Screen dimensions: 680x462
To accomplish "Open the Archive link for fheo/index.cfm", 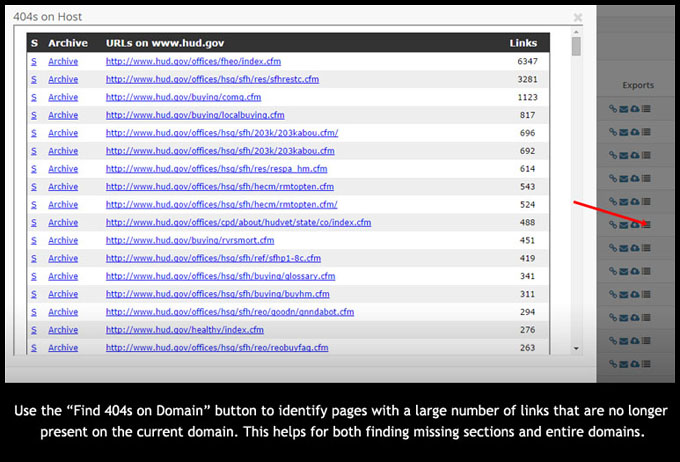I will [63, 62].
